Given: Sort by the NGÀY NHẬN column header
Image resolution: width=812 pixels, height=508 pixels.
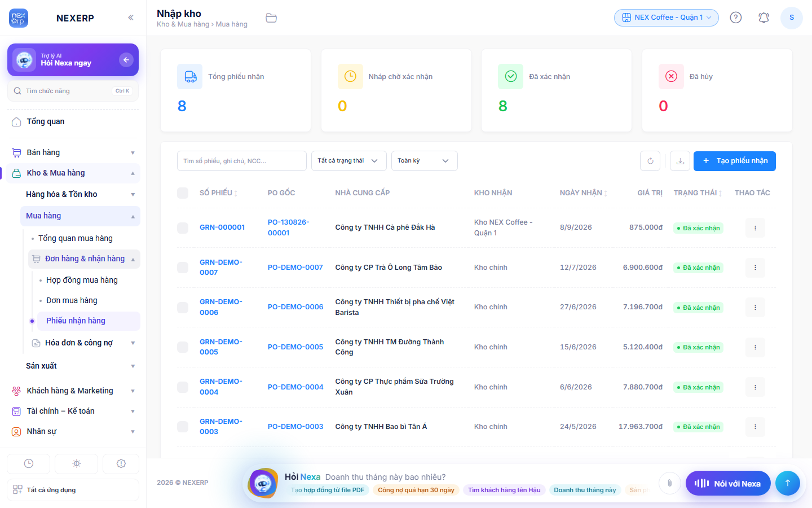Looking at the screenshot, I should tap(584, 193).
